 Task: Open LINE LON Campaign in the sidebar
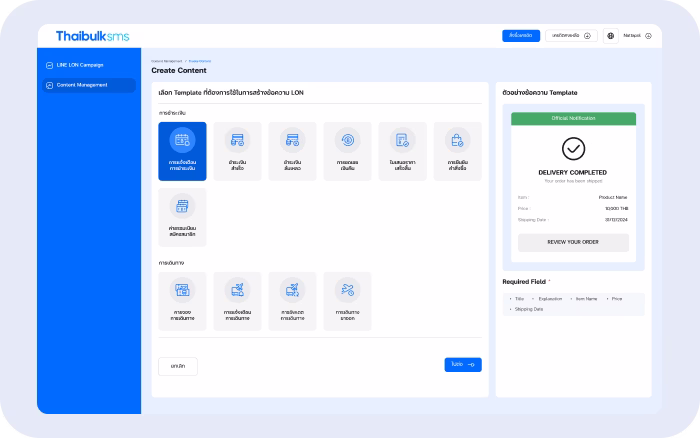click(x=87, y=66)
